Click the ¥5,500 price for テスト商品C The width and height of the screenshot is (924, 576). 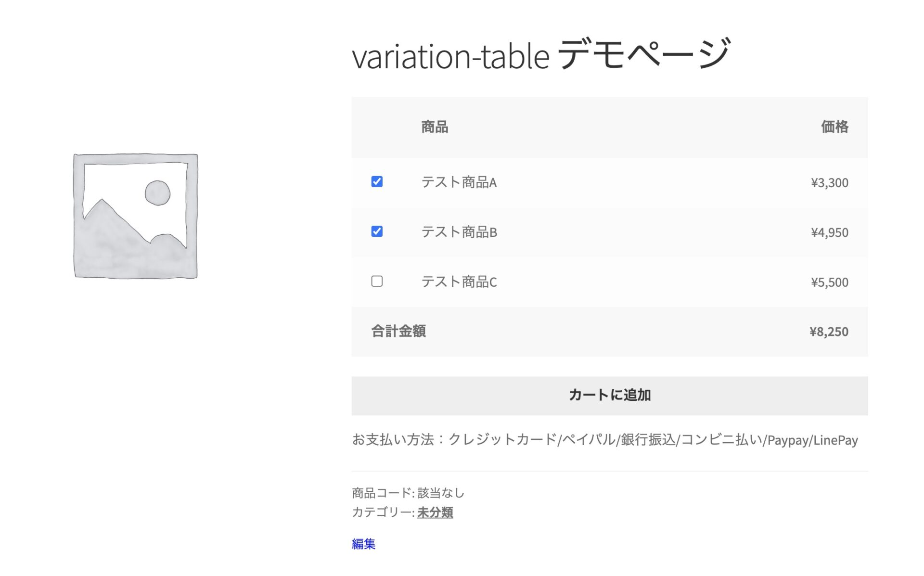(830, 282)
